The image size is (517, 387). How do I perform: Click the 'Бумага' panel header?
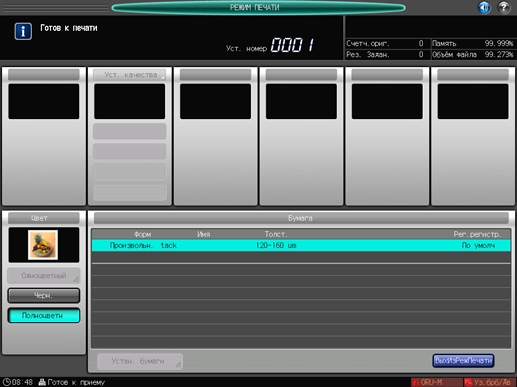(301, 218)
